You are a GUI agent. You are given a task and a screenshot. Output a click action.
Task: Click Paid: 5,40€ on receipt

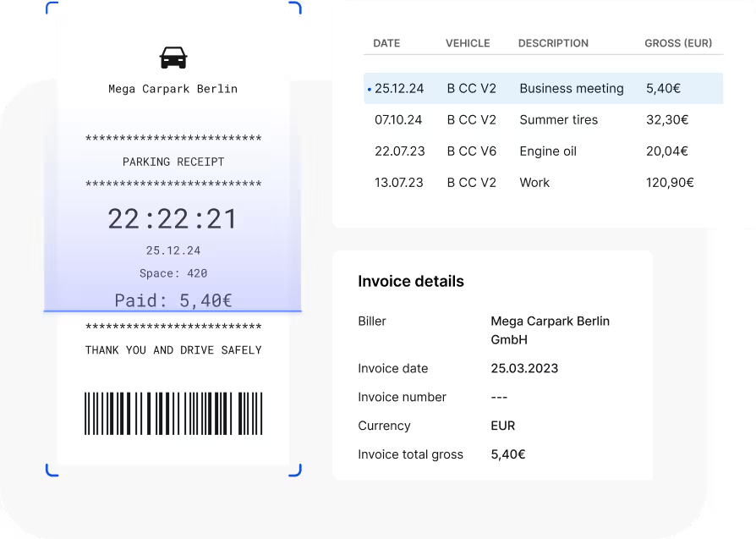click(x=173, y=300)
